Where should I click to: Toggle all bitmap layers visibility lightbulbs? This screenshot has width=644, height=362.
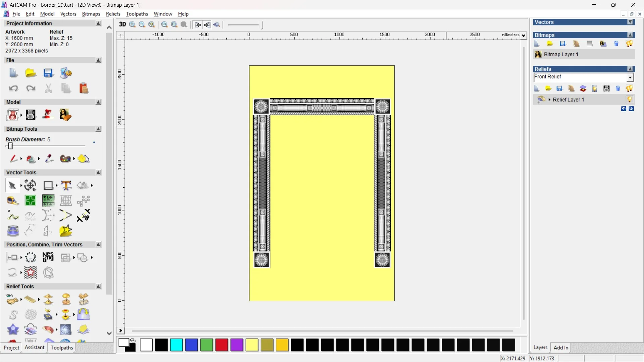pyautogui.click(x=630, y=44)
